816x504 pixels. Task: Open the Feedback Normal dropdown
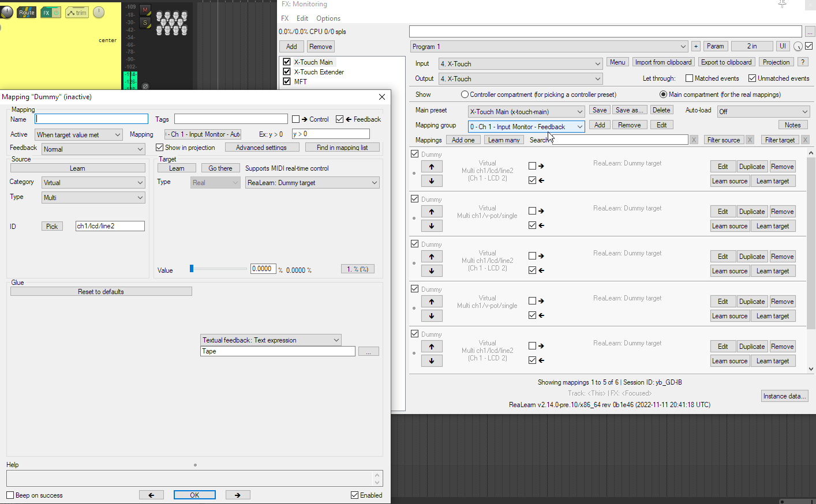pos(93,149)
